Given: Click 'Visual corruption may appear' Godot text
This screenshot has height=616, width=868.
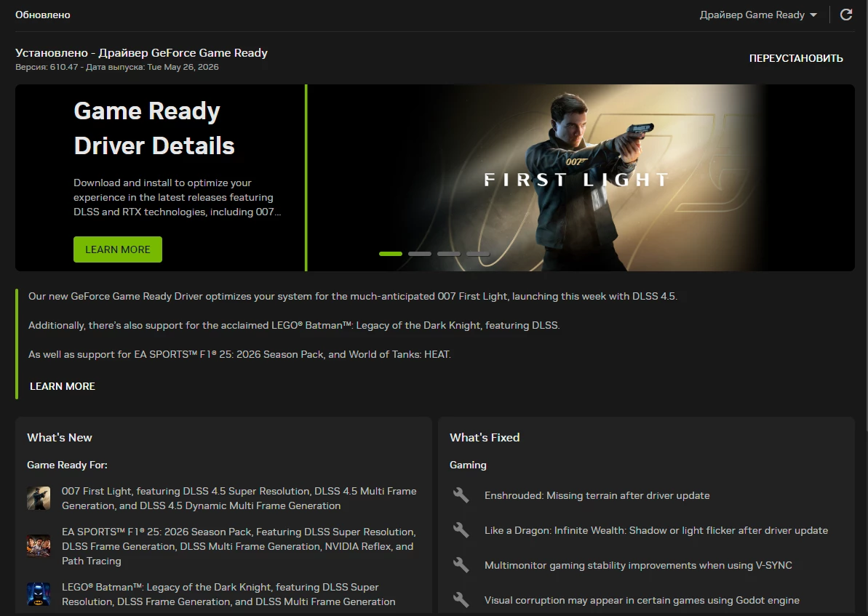Looking at the screenshot, I should click(642, 600).
